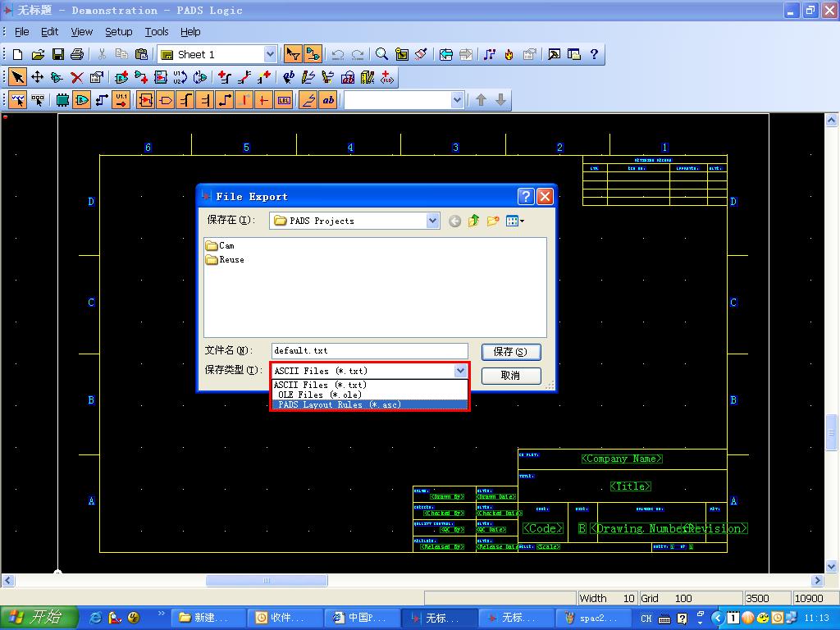This screenshot has width=840, height=630.
Task: Select PADS Layout Rules (*.asc) option
Action: click(340, 404)
